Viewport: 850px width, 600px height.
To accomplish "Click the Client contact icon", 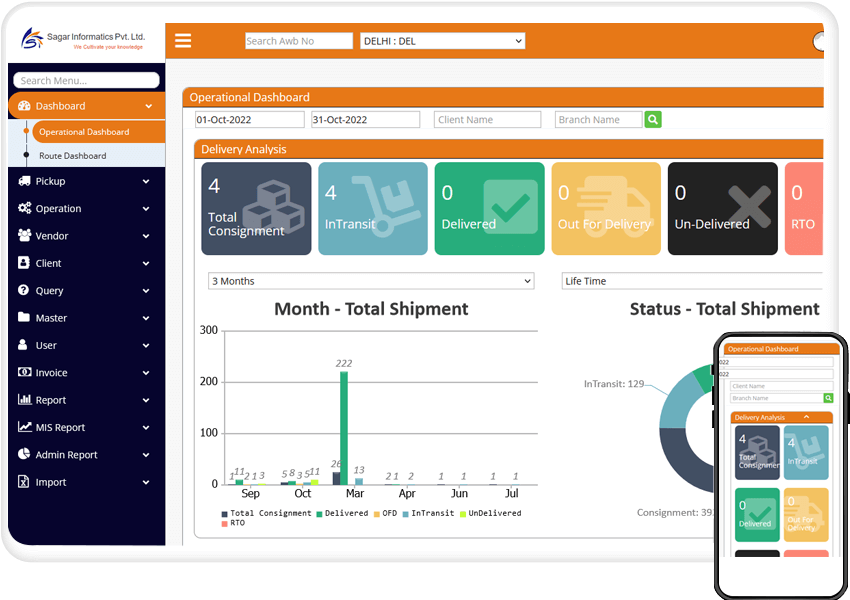I will [x=23, y=263].
